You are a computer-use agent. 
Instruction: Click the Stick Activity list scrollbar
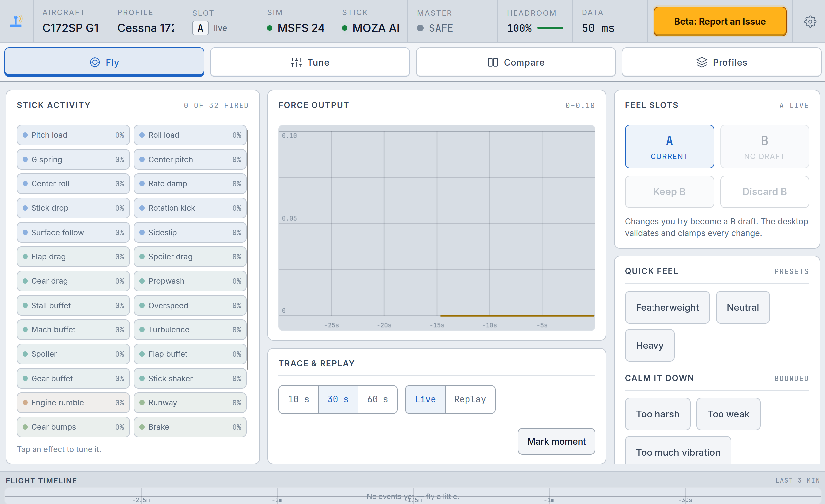[x=247, y=250]
